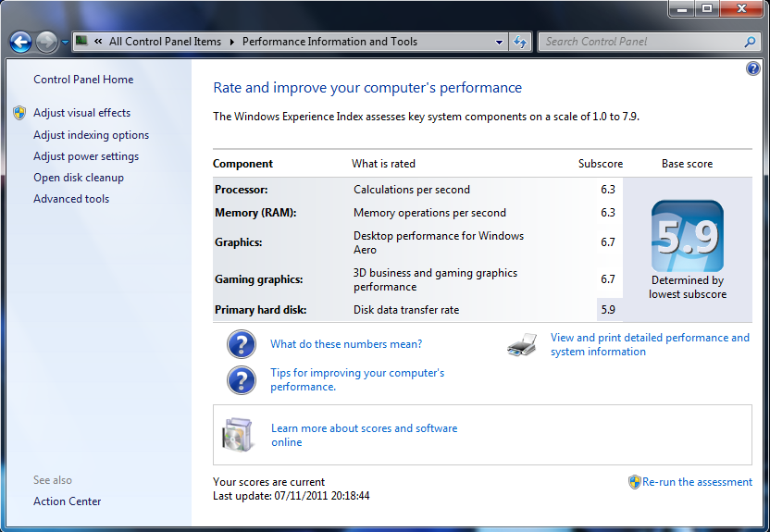Open the recent pages dropdown beside Forward
Screen dimensions: 770x532
tap(65, 43)
